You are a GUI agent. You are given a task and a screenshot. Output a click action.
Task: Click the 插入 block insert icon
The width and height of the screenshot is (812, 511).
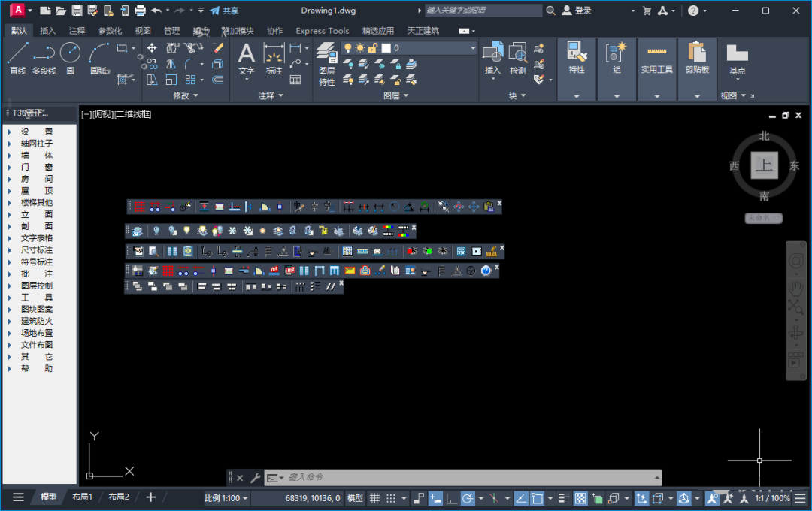(x=492, y=59)
